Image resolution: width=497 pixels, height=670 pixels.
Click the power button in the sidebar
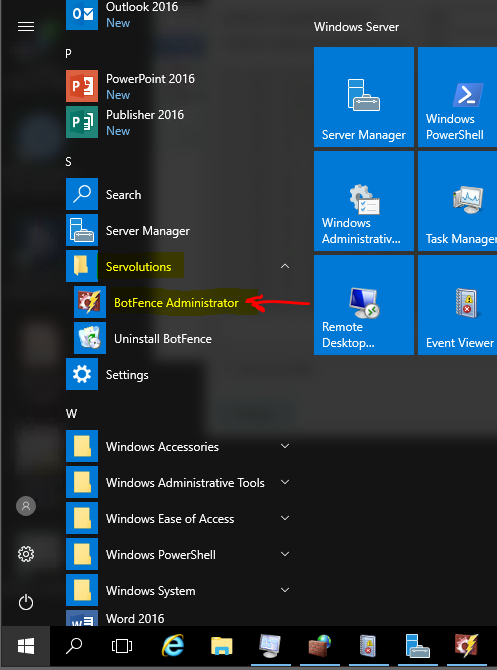26,602
